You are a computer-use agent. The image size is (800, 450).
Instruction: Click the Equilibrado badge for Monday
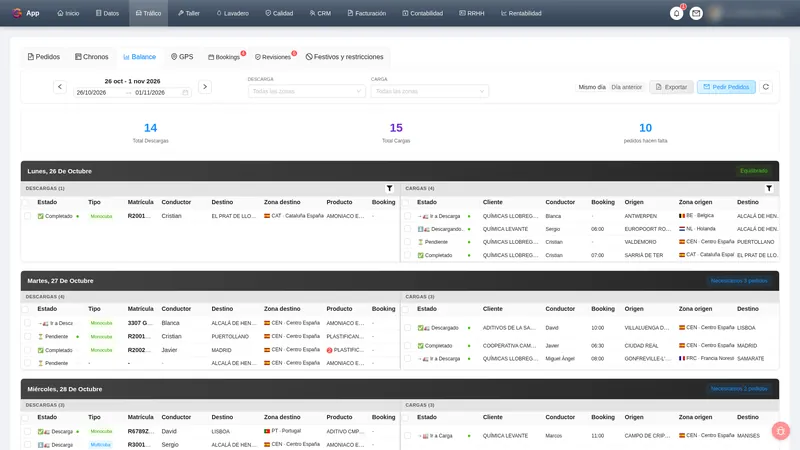pos(754,171)
